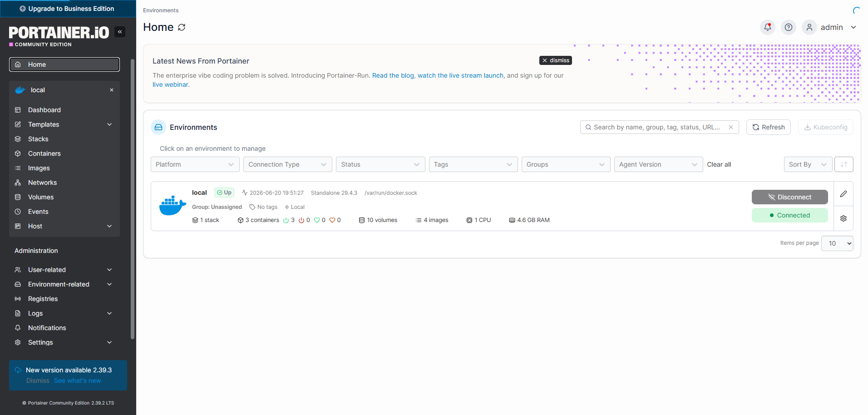Open Registries in the sidebar

click(x=64, y=299)
